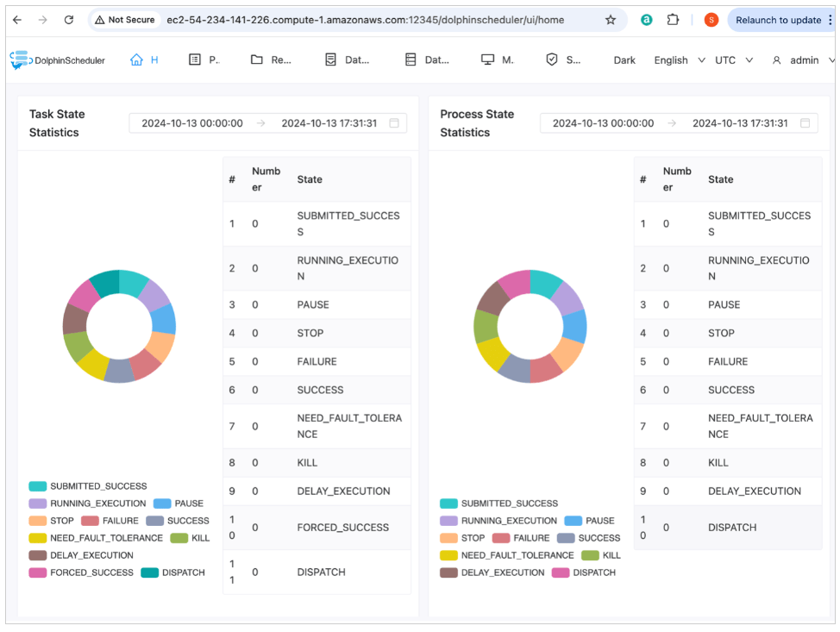
Task: Open Resources via the folder icon
Action: pos(257,59)
